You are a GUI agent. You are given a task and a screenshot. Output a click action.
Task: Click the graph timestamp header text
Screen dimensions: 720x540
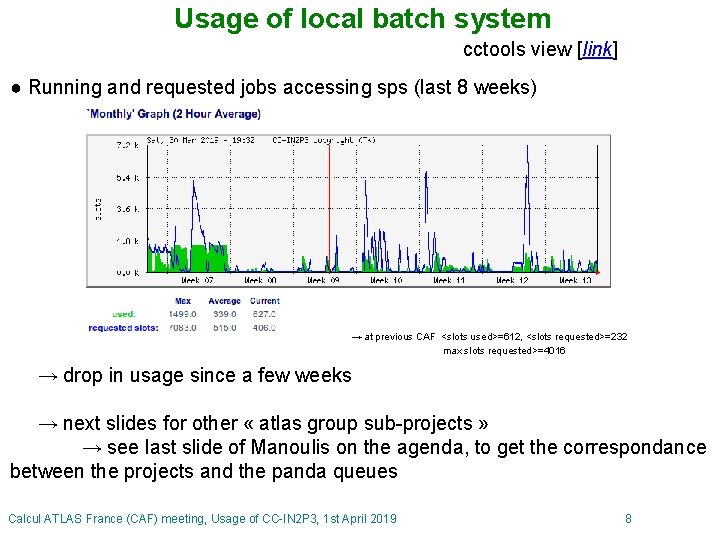tap(261, 140)
